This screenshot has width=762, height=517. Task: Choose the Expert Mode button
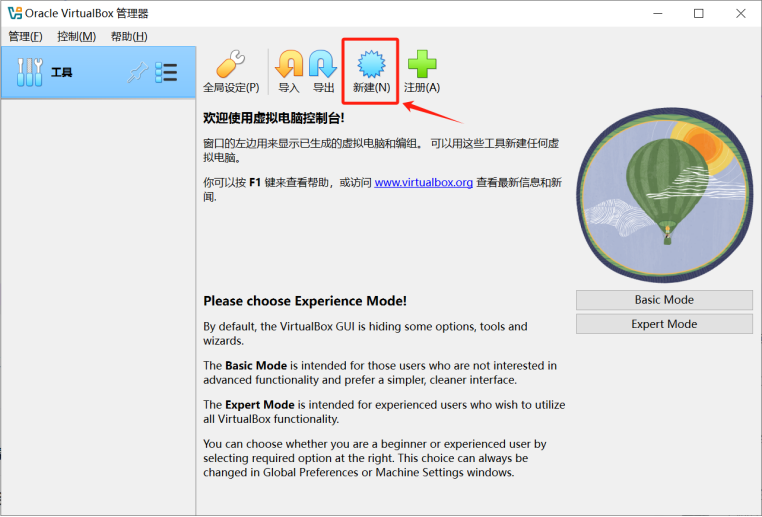tap(664, 324)
